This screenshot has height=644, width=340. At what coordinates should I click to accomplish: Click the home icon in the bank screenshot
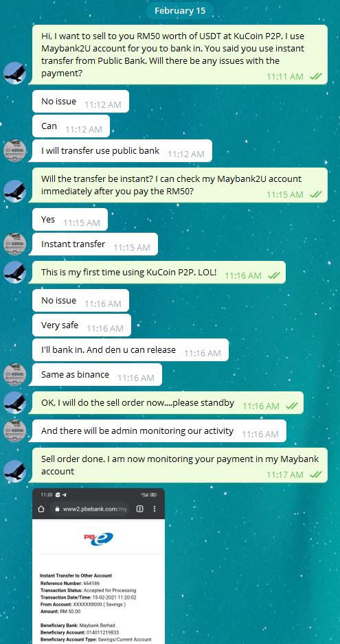tap(41, 509)
